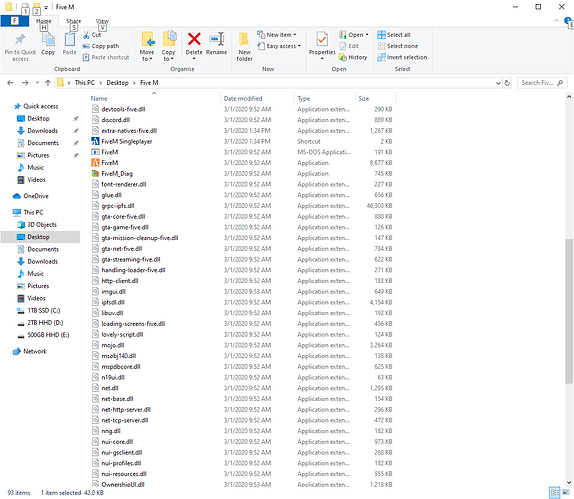Switch to Details view in status bar
Screen dimensions: 574x499
coord(555,492)
